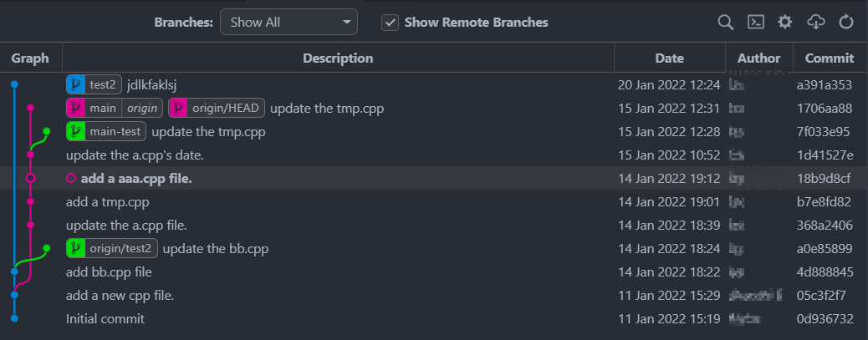Click commit hash 4d888845
Screen dimensions: 868x340
(825, 271)
